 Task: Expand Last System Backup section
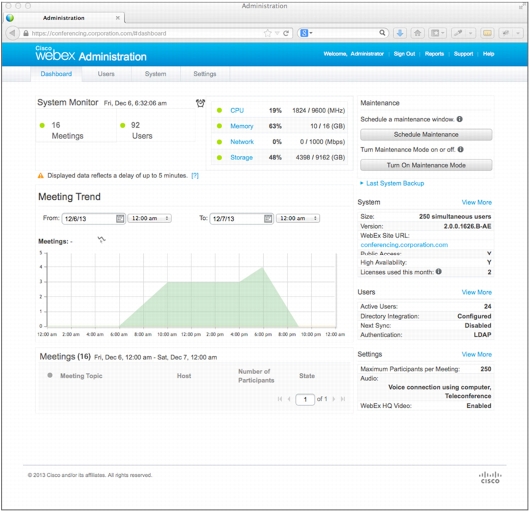[x=392, y=183]
